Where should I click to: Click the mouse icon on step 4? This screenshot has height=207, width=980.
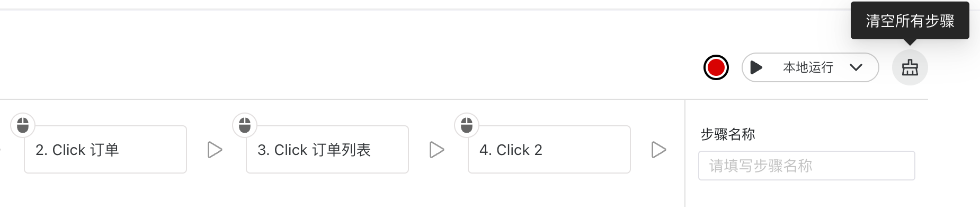point(467,125)
